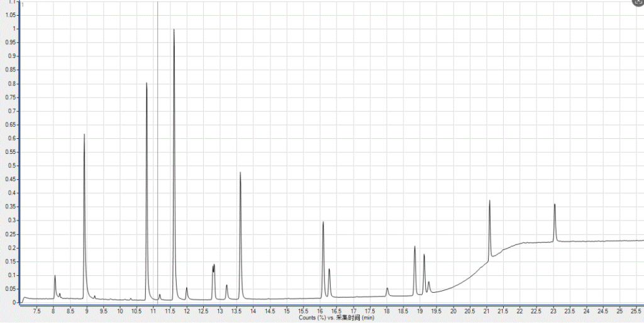
Task: Select the tallest peak at 11.6 min
Action: tap(174, 31)
